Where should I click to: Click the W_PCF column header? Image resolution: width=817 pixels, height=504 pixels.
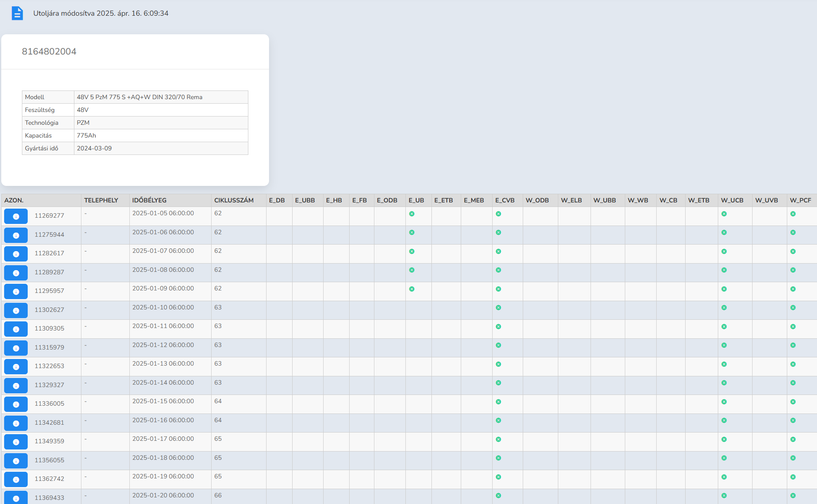pos(800,200)
